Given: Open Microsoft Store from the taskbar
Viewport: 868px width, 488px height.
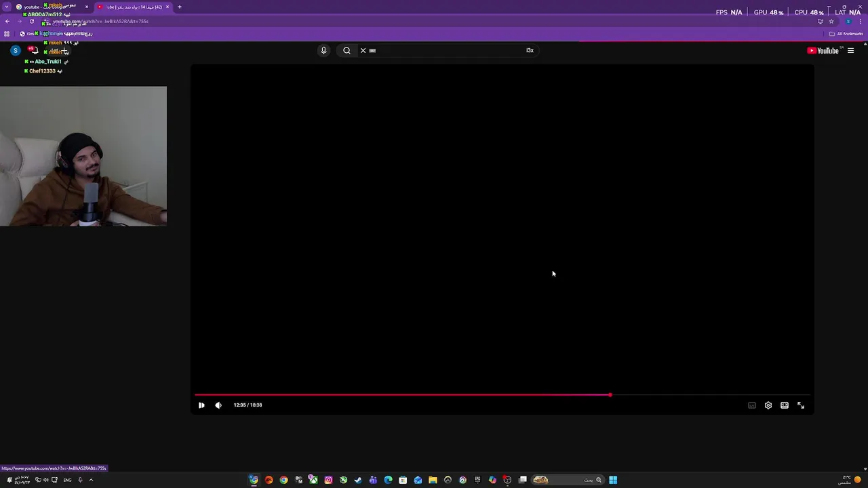Looking at the screenshot, I should [403, 480].
